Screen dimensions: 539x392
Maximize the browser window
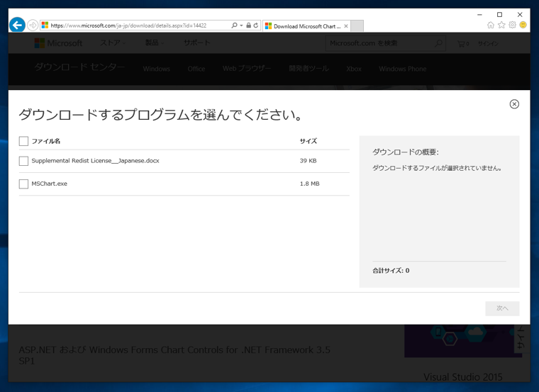point(499,14)
